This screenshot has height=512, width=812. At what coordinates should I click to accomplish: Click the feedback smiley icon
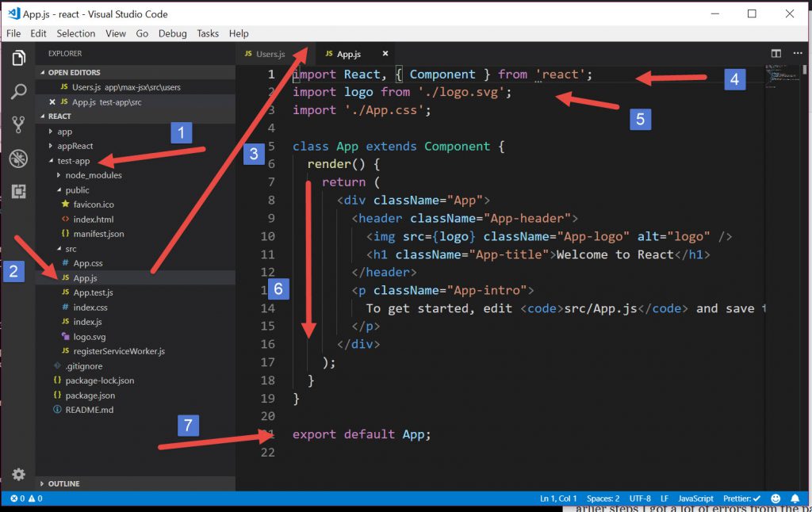click(x=775, y=499)
